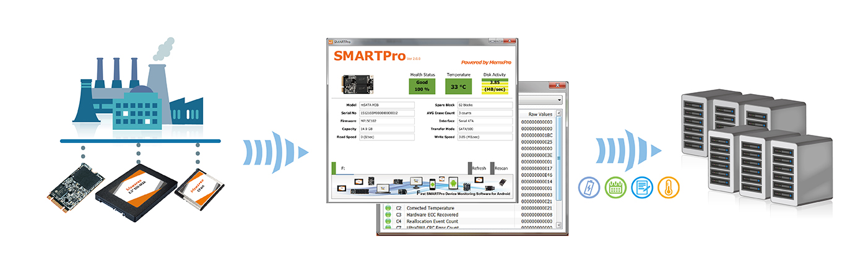Click the Read Speed field
This screenshot has height=263, width=868.
pos(386,137)
